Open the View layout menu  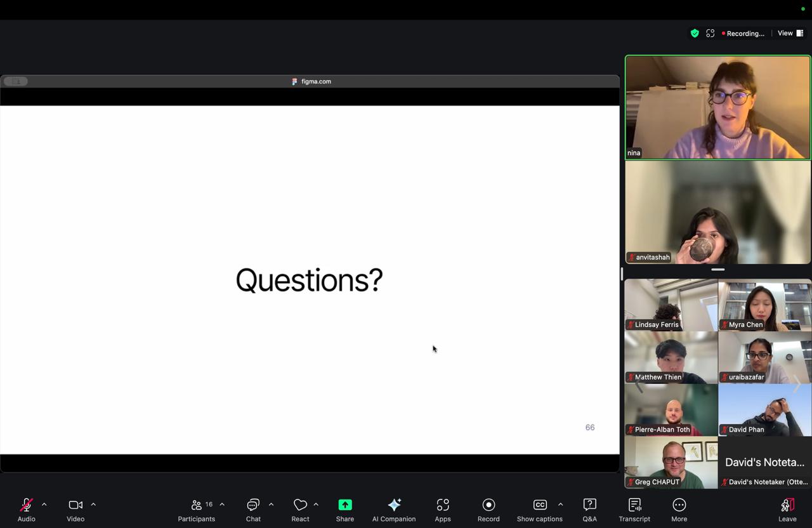790,33
